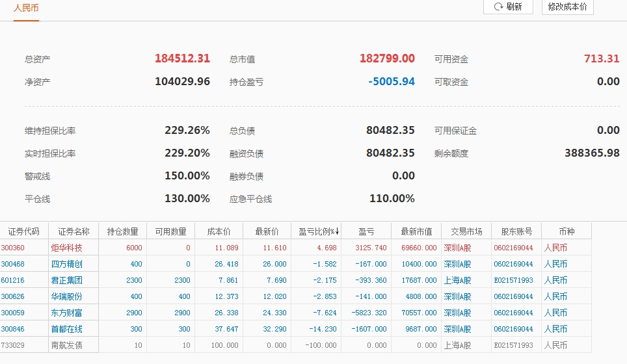
Task: Click 上海A股 market in 君正集团 row
Action: click(457, 281)
